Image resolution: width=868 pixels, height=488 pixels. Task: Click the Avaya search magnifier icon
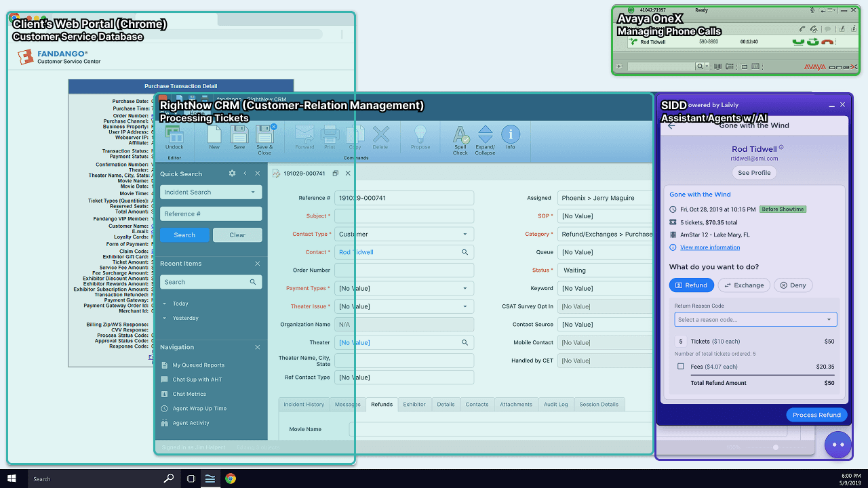700,66
